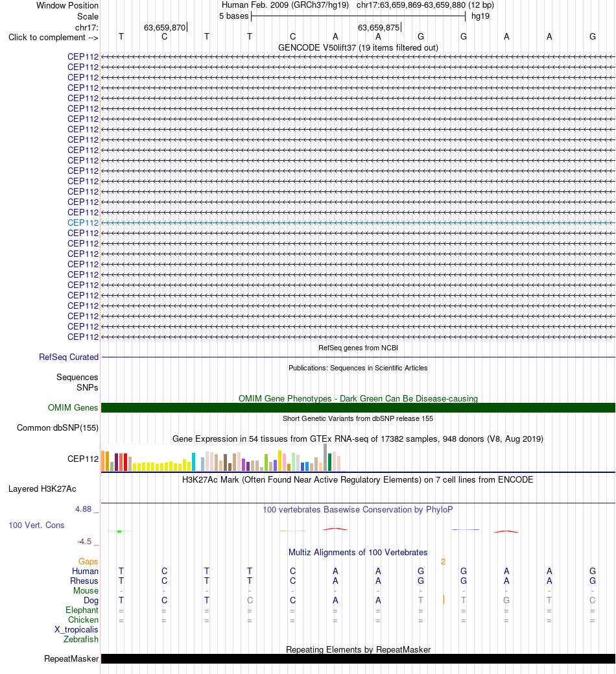Image resolution: width=616 pixels, height=674 pixels.
Task: Click coordinate marker 63,659,875
Action: coord(379,27)
